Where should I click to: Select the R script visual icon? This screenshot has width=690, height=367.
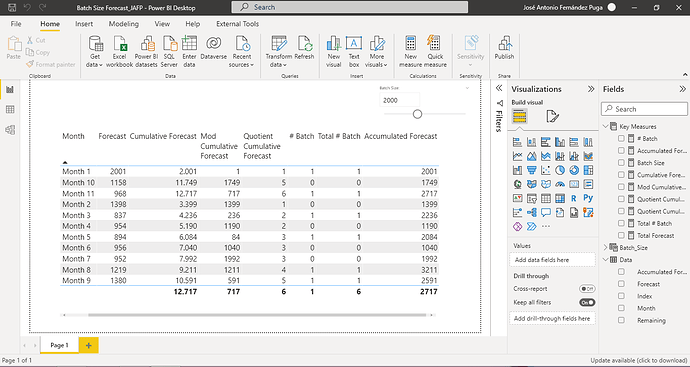(574, 198)
